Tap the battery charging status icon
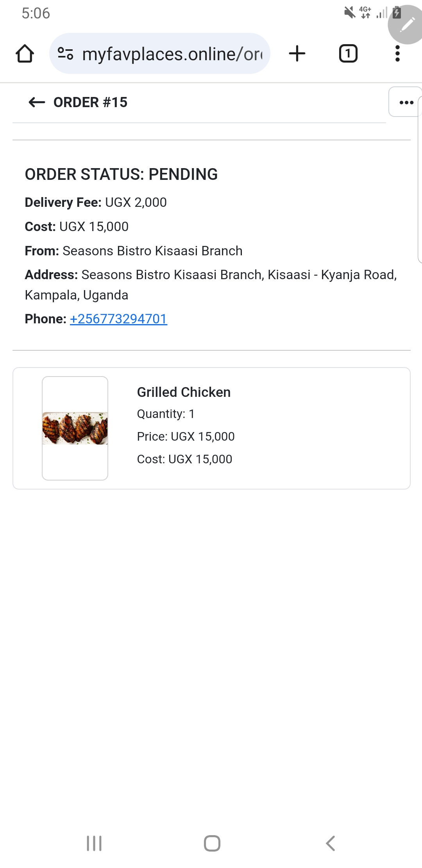Screen dimensions: 422x868 pyautogui.click(x=397, y=13)
